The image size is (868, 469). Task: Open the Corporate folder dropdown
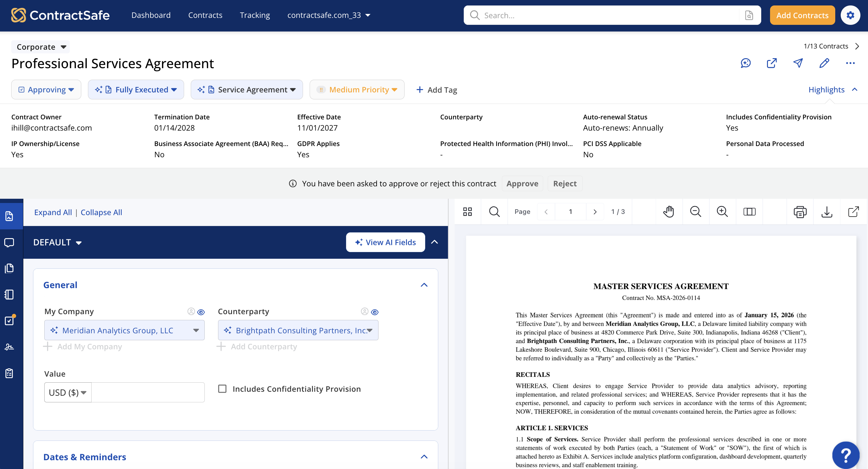[x=40, y=47]
